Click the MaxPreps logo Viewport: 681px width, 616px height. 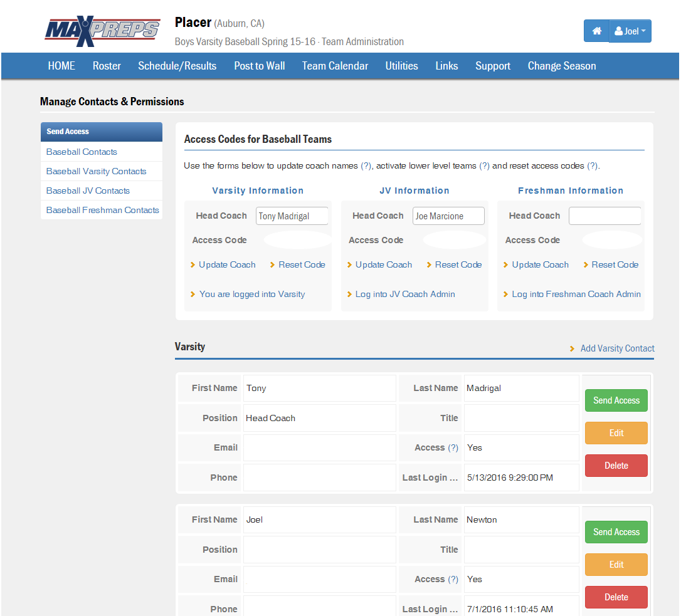[102, 31]
